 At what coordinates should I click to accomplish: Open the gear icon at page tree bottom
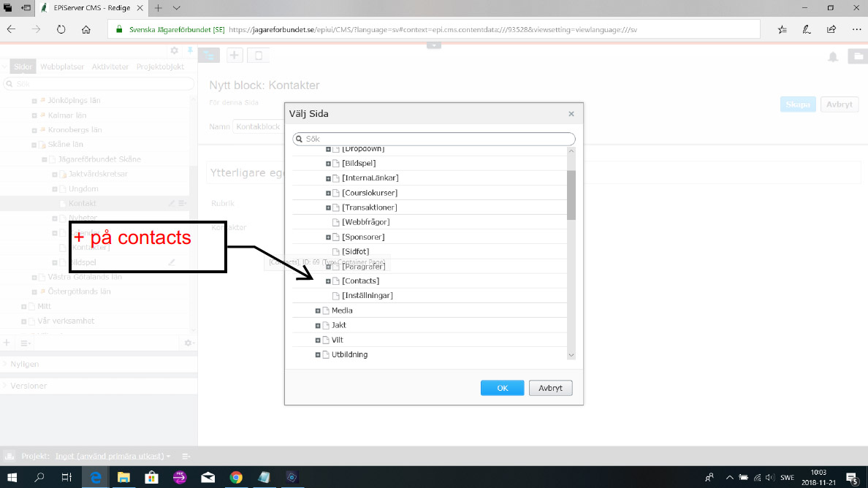click(x=189, y=343)
